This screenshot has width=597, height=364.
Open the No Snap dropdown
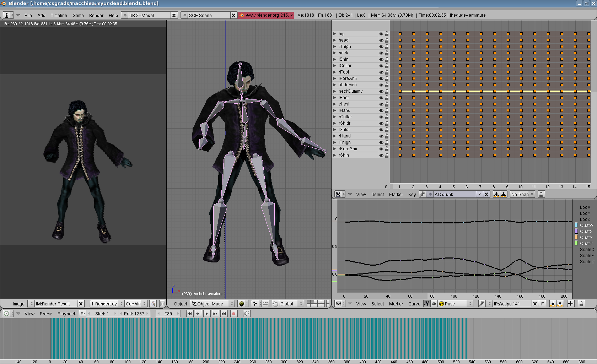[x=522, y=194]
